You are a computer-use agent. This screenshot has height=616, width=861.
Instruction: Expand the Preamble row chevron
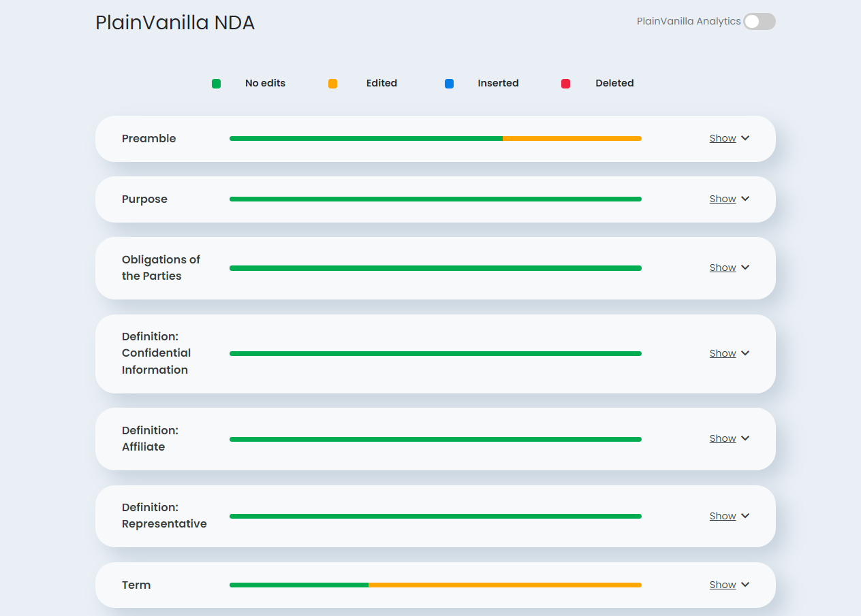pos(745,138)
